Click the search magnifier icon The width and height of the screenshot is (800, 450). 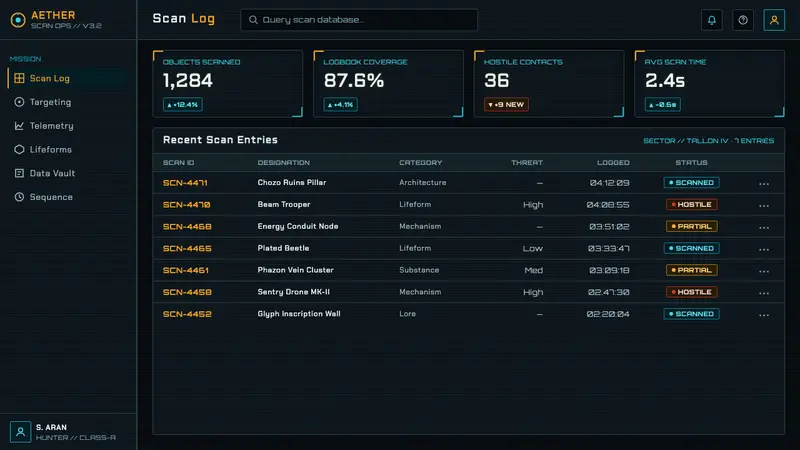tap(253, 20)
